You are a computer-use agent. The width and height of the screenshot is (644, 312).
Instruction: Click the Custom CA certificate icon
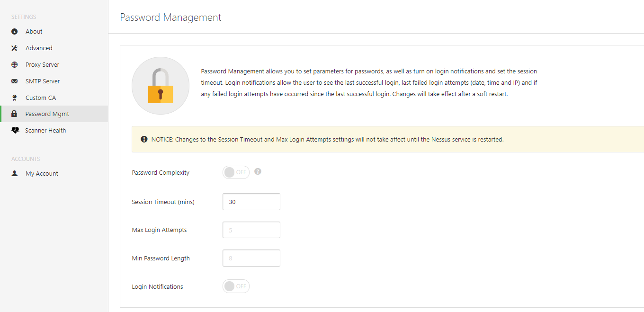[x=14, y=98]
